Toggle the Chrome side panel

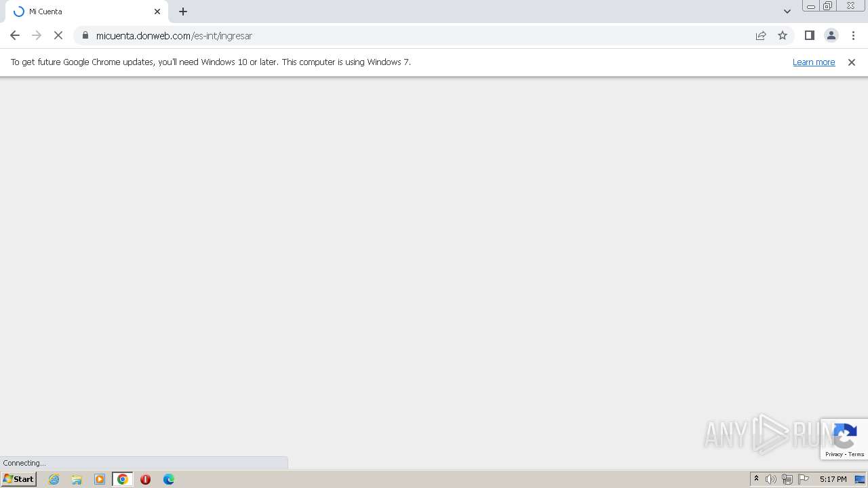point(810,35)
